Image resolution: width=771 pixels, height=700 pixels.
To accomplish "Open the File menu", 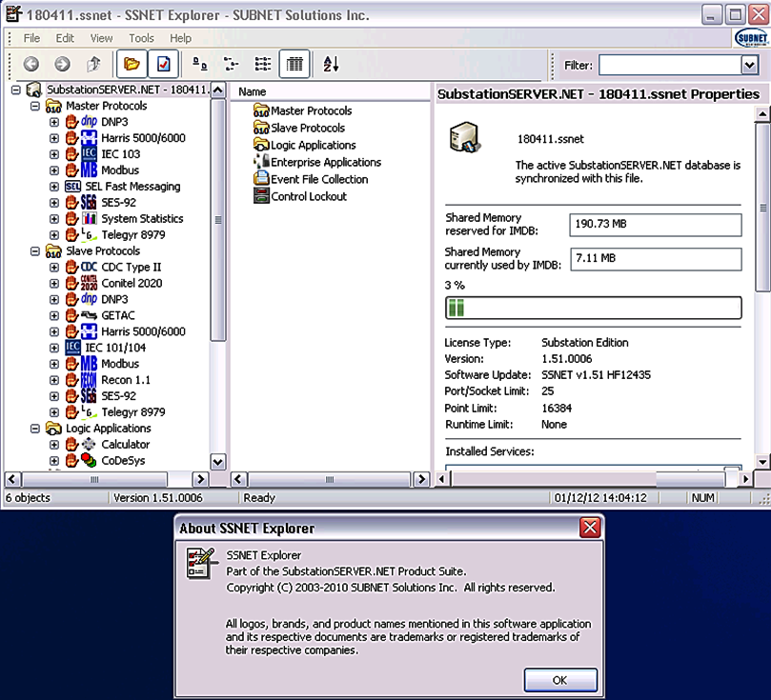I will 32,38.
